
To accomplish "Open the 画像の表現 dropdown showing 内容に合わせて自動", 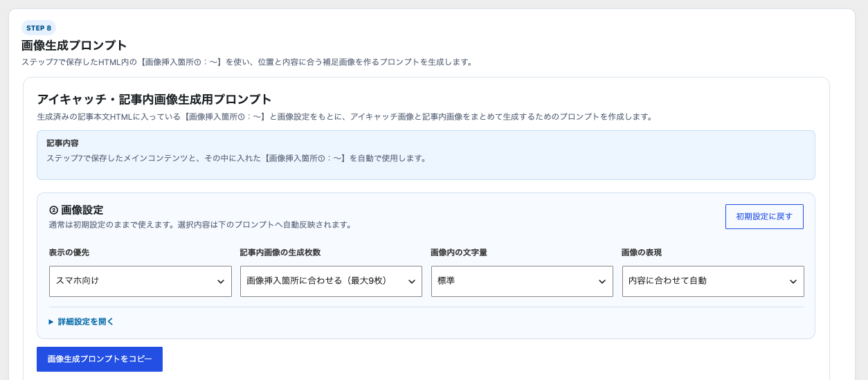I will [x=713, y=281].
